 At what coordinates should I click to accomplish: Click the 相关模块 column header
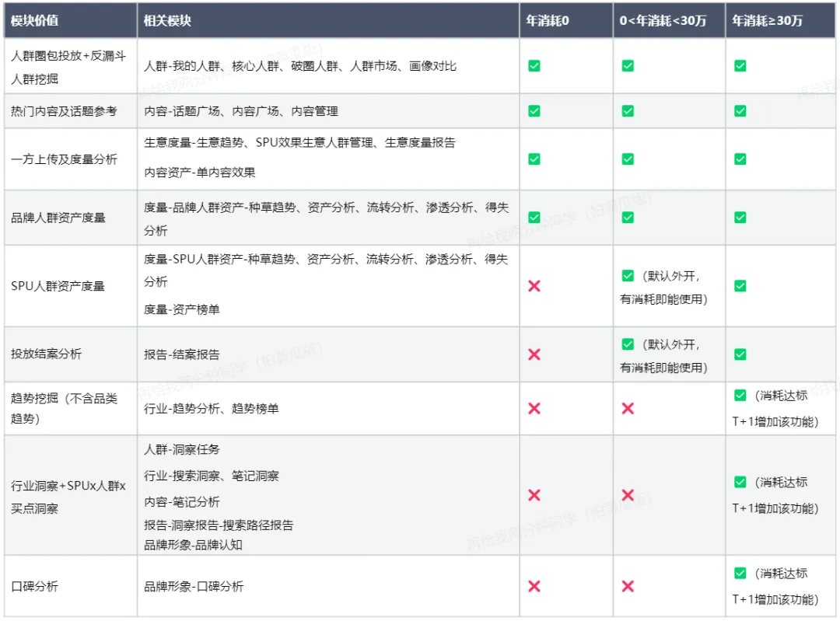point(167,21)
